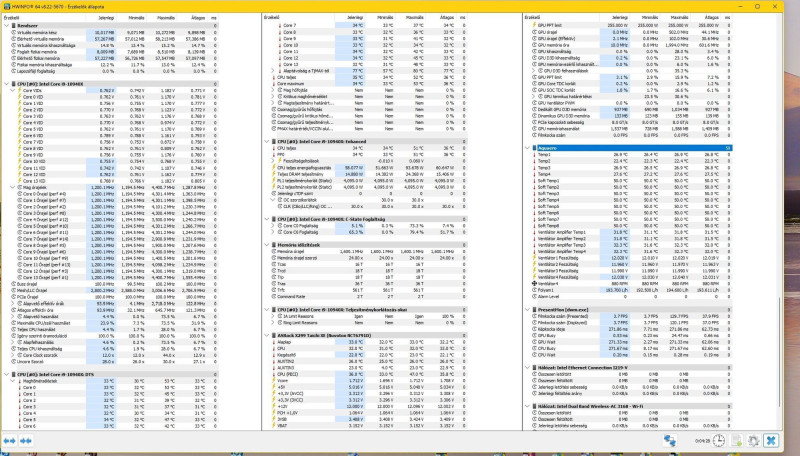The width and height of the screenshot is (800, 456).
Task: Click the chip icon beside Rendszer
Action: (14, 26)
